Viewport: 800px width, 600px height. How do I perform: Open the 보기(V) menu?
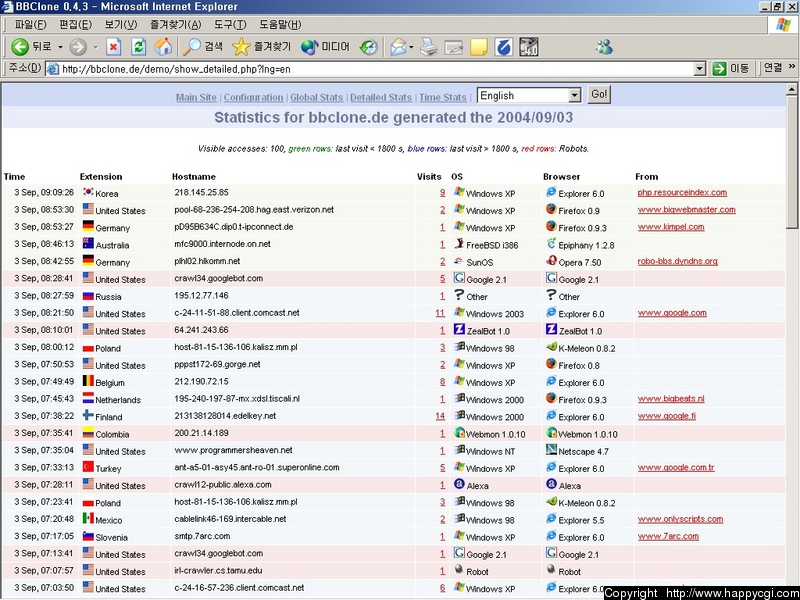pyautogui.click(x=120, y=24)
